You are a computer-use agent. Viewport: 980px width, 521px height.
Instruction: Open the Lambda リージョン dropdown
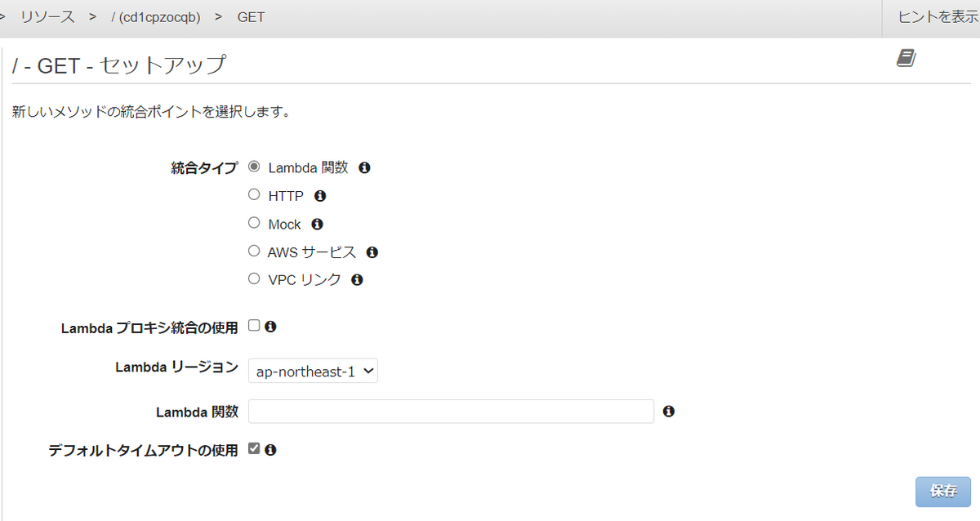313,370
